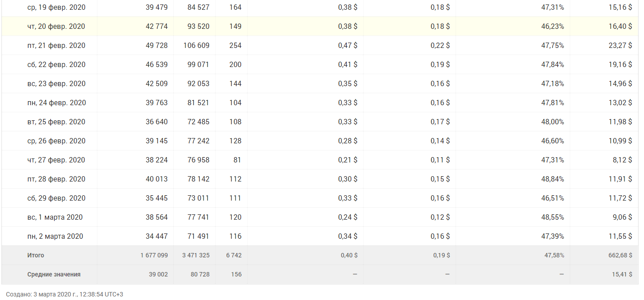Click the date сб, 22 февр. 2020

coord(56,65)
